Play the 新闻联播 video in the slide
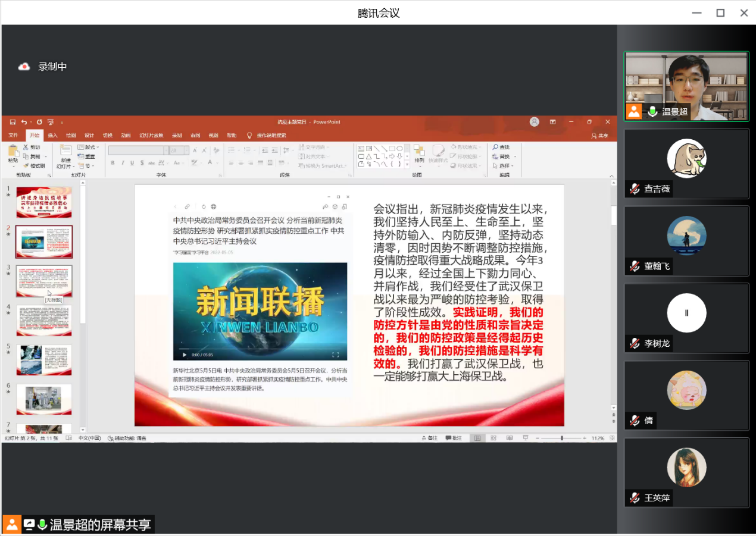This screenshot has height=536, width=756. [185, 355]
